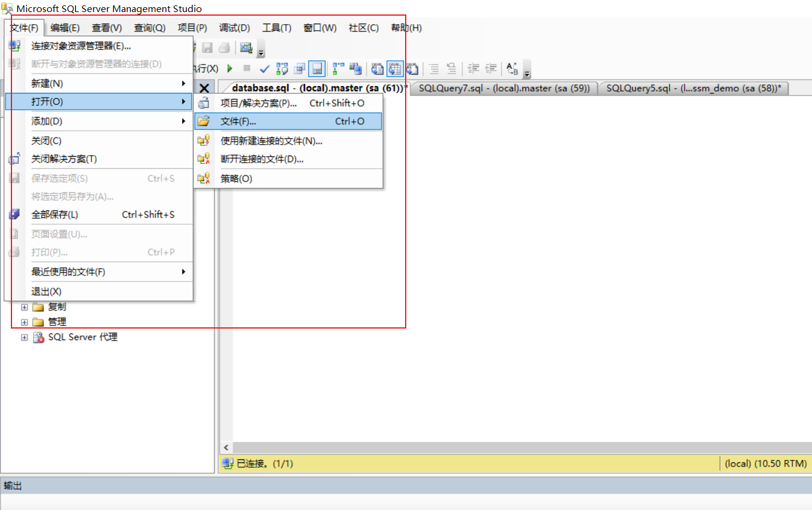Image resolution: width=812 pixels, height=510 pixels.
Task: Click the 关闭解决方案 menu icon
Action: coord(14,159)
